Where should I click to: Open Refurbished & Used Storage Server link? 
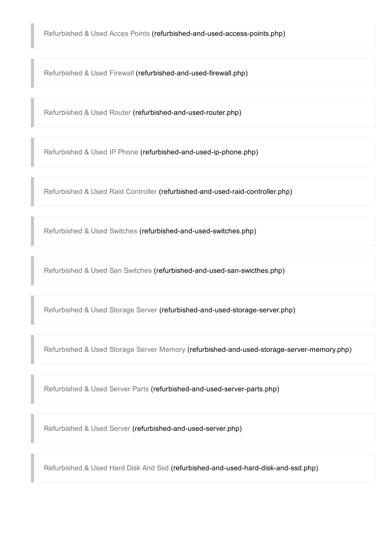tap(100, 310)
